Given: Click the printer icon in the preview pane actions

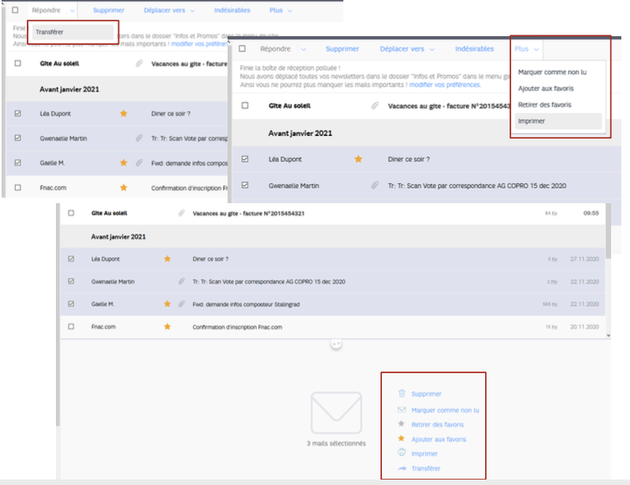Looking at the screenshot, I should [401, 453].
